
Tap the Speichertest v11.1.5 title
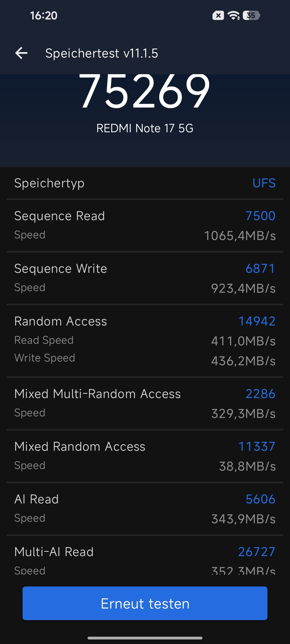click(x=102, y=53)
